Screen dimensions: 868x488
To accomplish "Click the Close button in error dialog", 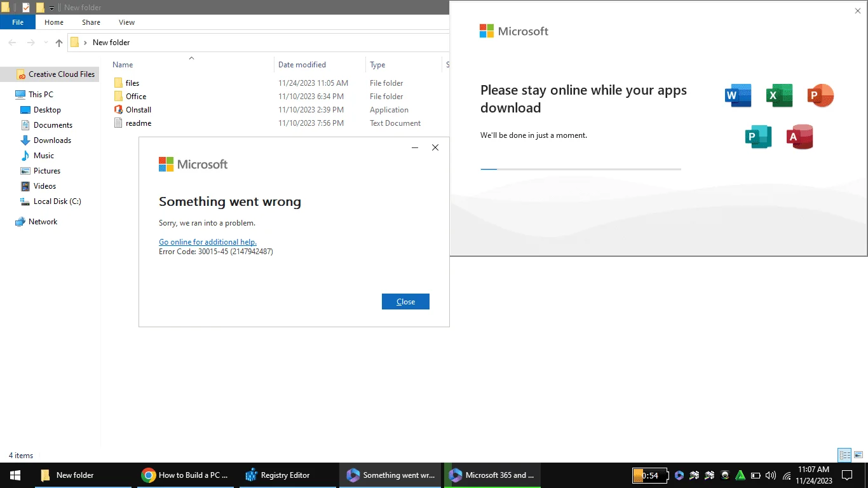I will [405, 302].
